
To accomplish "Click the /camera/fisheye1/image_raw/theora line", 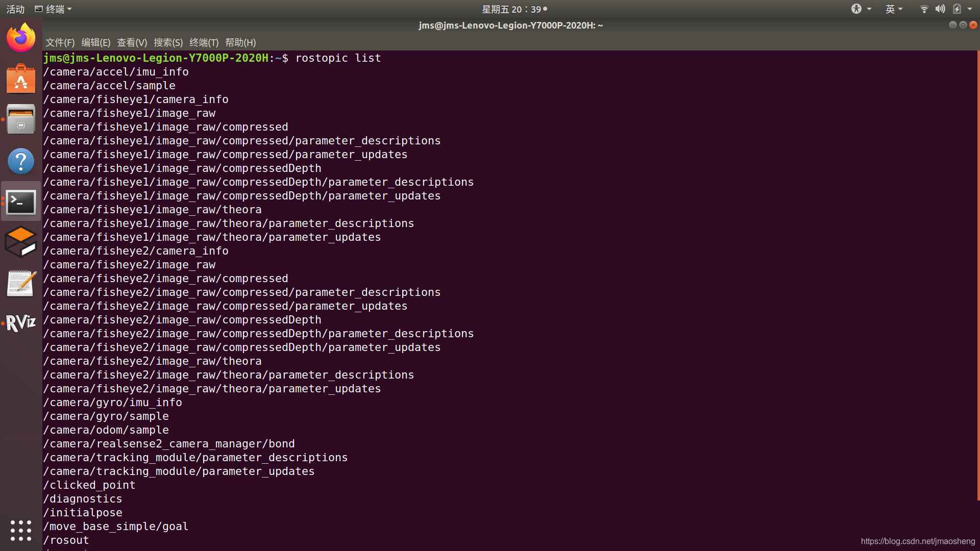I will coord(152,209).
